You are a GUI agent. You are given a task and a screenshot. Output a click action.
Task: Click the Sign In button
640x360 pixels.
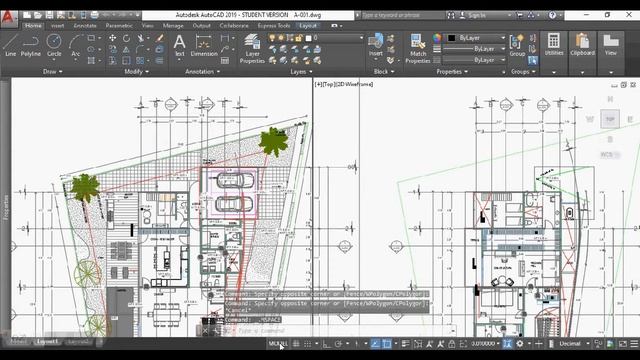coord(473,15)
